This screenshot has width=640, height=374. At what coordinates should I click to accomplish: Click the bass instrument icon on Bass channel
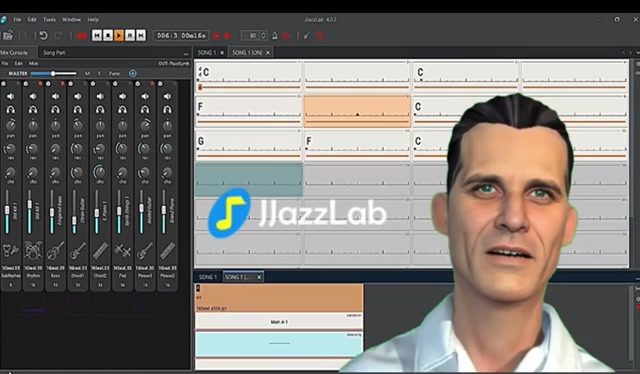[x=55, y=250]
